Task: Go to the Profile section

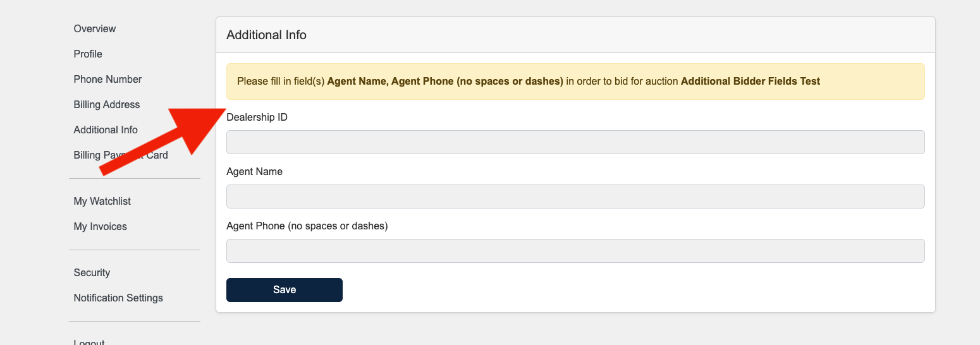Action: (x=88, y=54)
